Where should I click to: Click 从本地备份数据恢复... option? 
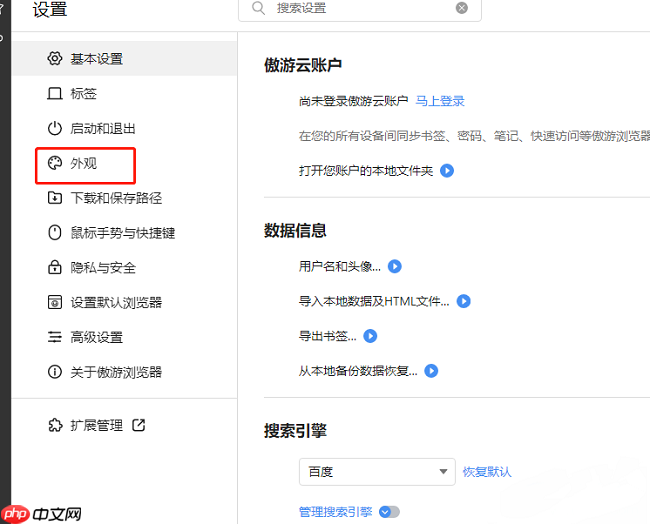(358, 371)
